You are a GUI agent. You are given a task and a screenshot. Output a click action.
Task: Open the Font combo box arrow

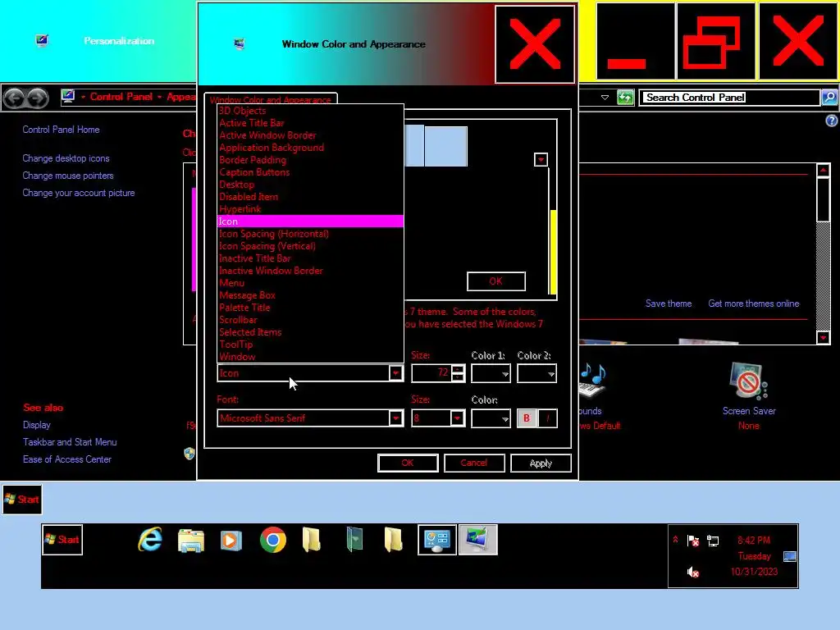click(x=395, y=418)
